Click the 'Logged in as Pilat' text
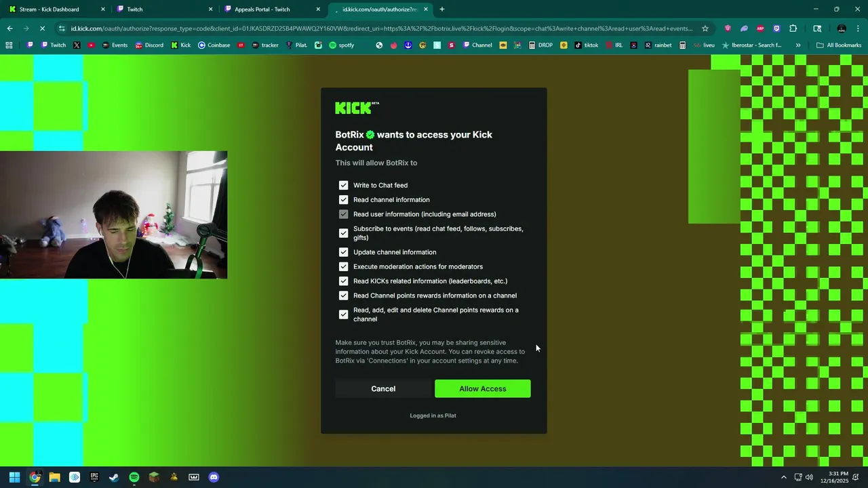This screenshot has height=488, width=868. pos(433,415)
